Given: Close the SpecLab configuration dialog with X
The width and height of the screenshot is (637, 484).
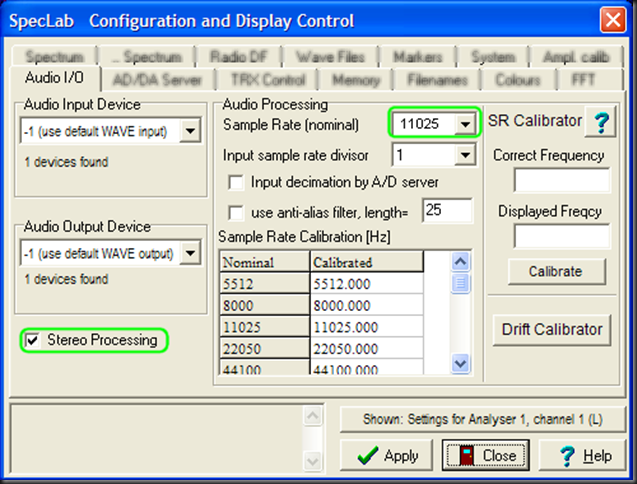Looking at the screenshot, I should tap(613, 20).
